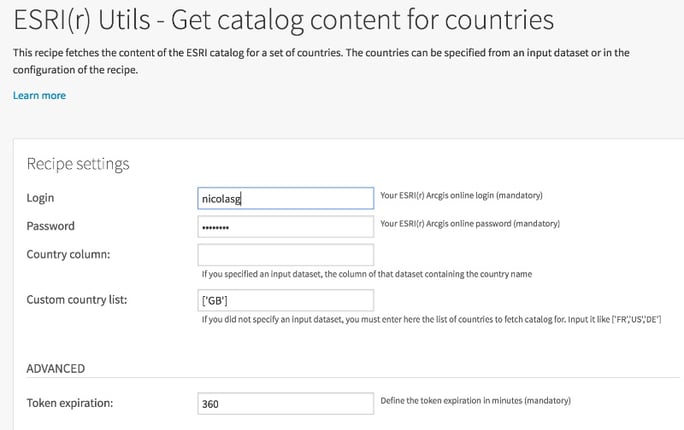Click the Token expiration label
Screen dimensions: 684x430
69,403
